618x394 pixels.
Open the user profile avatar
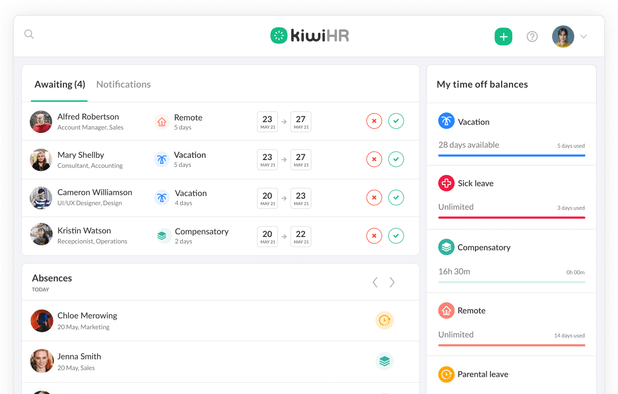coord(563,37)
